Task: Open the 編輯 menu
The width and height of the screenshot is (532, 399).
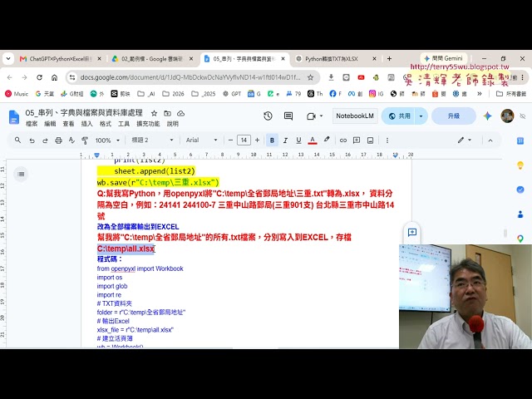Action: point(50,124)
